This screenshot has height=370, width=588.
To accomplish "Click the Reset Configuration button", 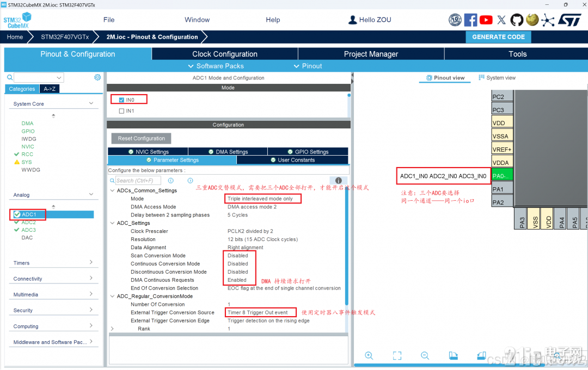I will pos(142,138).
